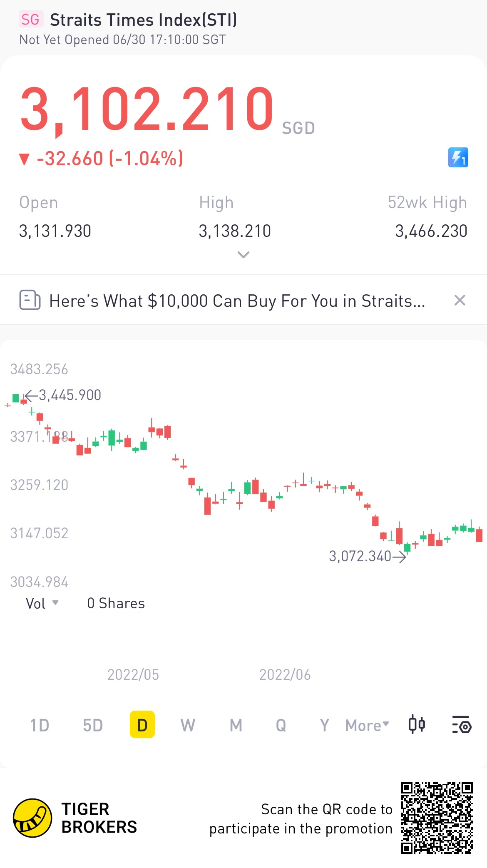487x868 pixels.
Task: Scan the promotion QR code image
Action: tap(437, 818)
